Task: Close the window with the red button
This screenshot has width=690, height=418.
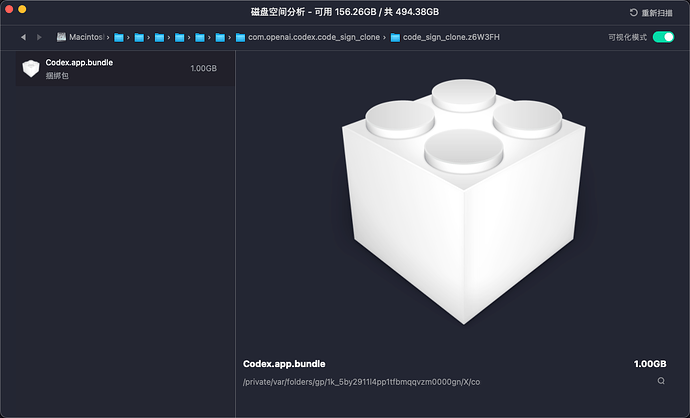Action: (x=8, y=9)
